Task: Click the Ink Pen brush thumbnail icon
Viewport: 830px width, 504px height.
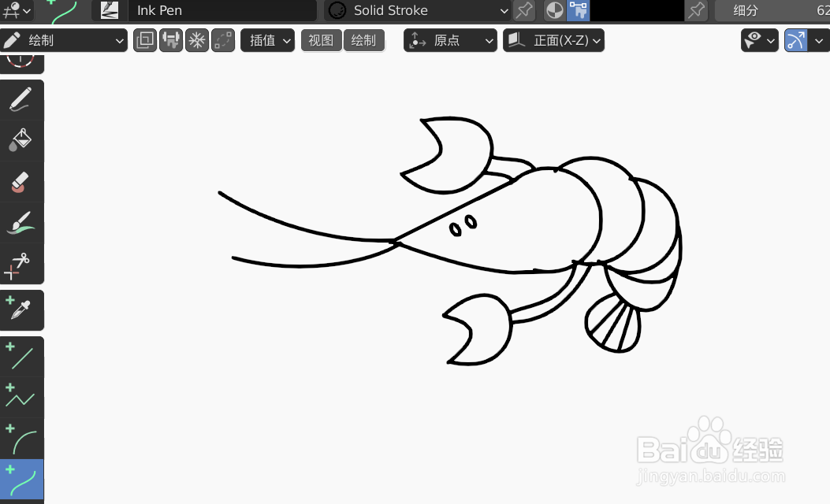Action: coord(110,10)
